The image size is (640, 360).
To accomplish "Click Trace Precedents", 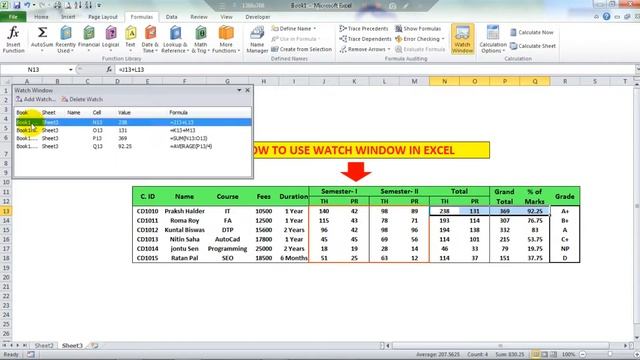I will 364,29.
